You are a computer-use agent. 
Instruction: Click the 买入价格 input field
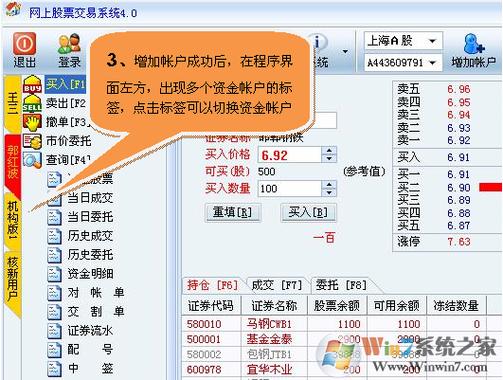coord(290,155)
